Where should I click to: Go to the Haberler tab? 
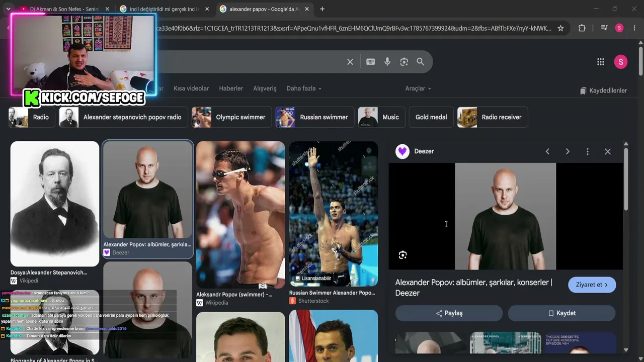click(231, 88)
